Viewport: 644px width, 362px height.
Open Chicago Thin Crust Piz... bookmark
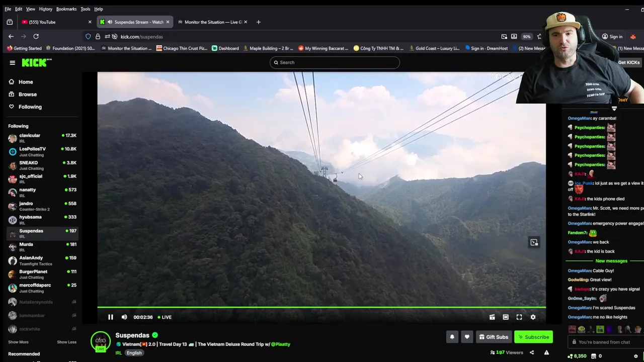[182, 48]
